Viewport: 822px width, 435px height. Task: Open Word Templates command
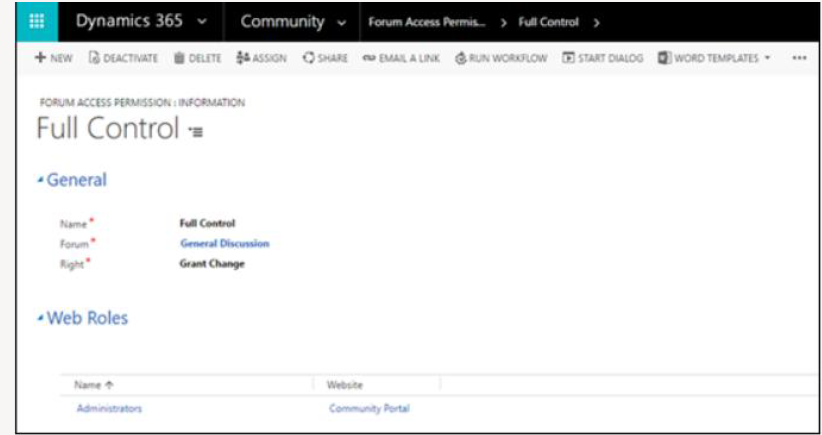pyautogui.click(x=708, y=58)
